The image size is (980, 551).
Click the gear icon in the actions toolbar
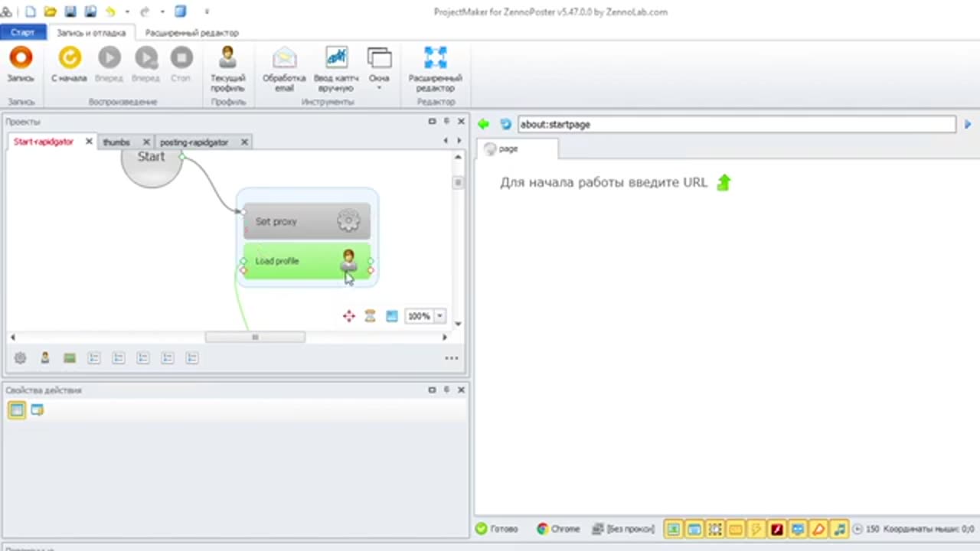(x=21, y=357)
